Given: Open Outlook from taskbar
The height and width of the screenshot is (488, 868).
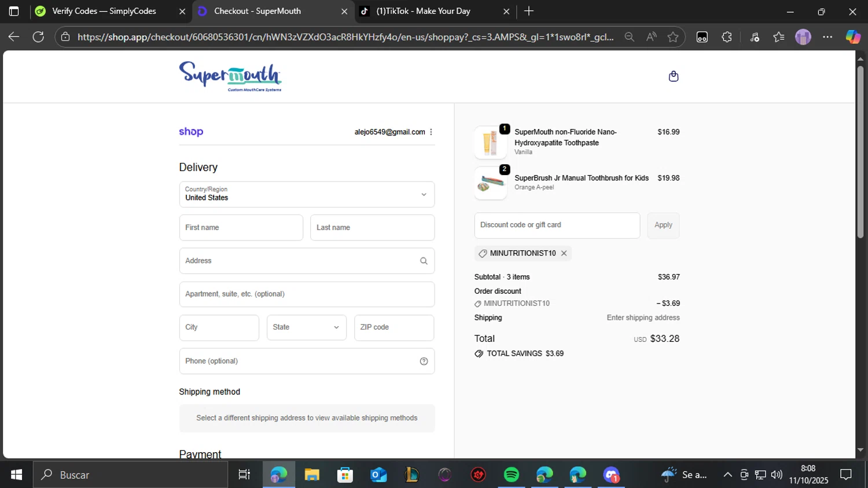Looking at the screenshot, I should coord(378,475).
